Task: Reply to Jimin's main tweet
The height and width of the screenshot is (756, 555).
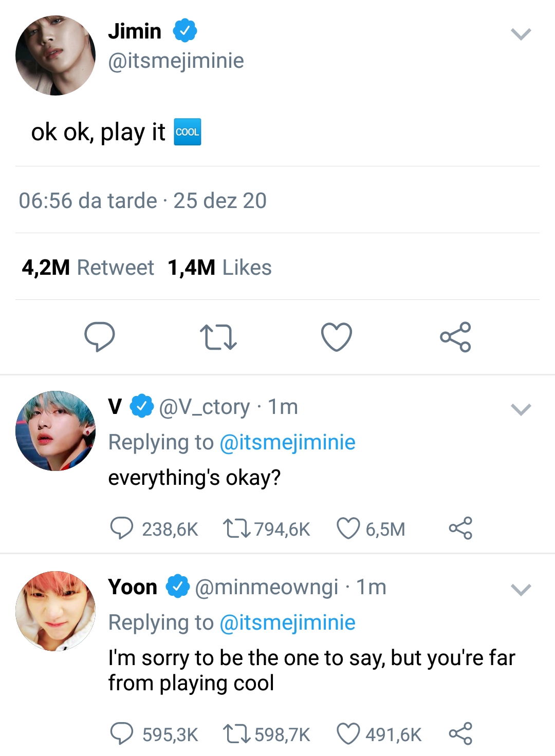Action: (x=99, y=336)
